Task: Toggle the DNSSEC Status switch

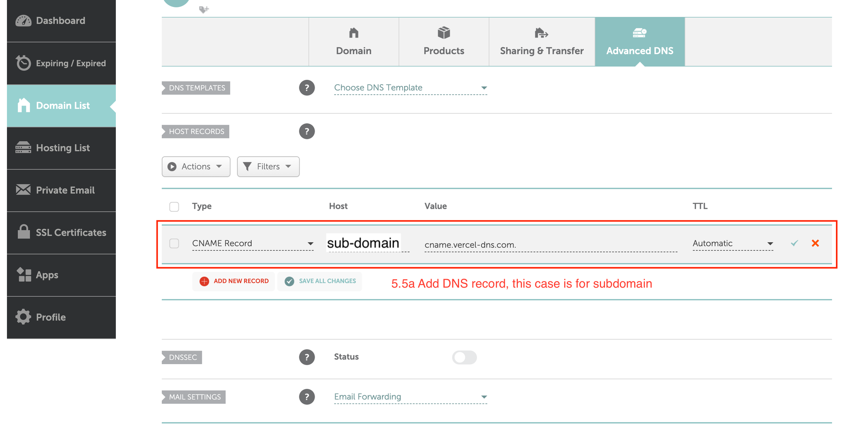Action: [x=464, y=357]
